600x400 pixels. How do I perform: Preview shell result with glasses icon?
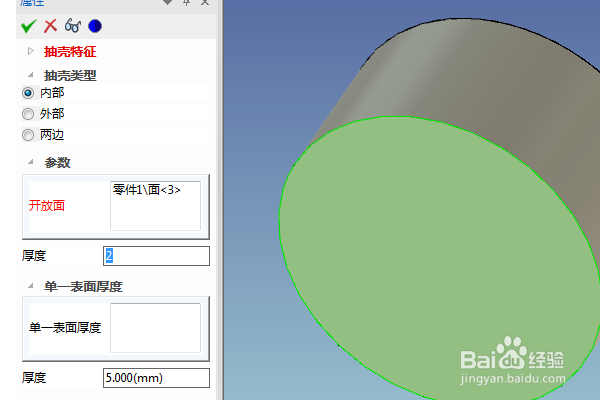[73, 26]
